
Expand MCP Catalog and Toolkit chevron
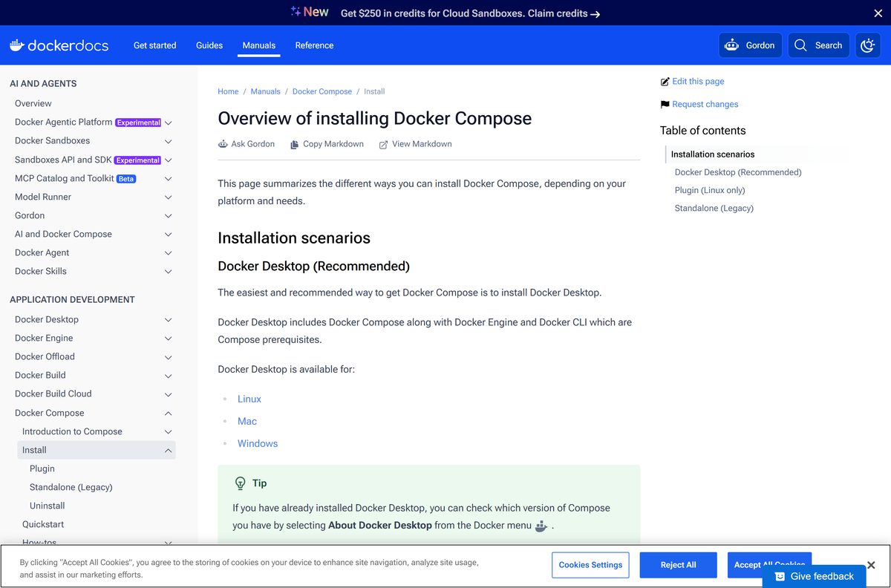(x=169, y=179)
